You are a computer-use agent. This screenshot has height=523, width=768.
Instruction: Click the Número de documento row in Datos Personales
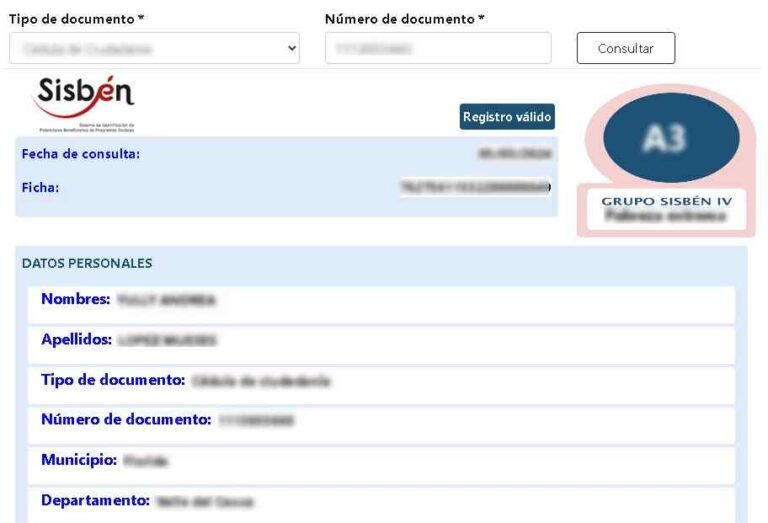pos(382,426)
